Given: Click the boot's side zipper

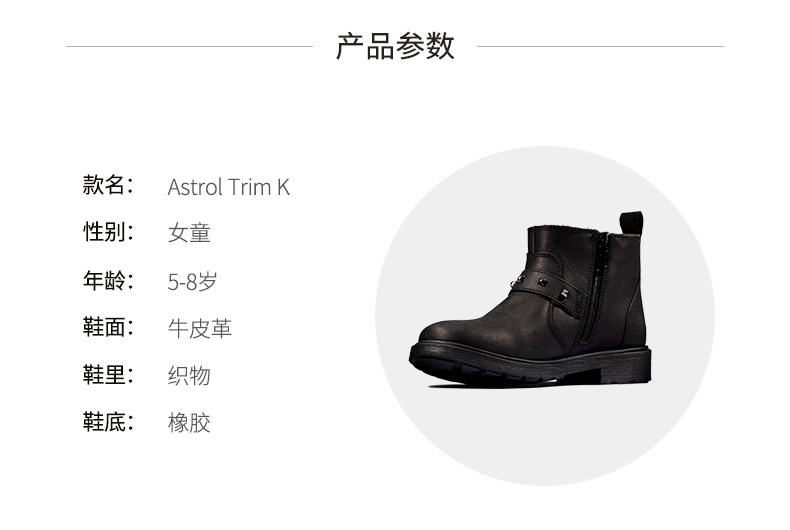Looking at the screenshot, I should coord(595,288).
